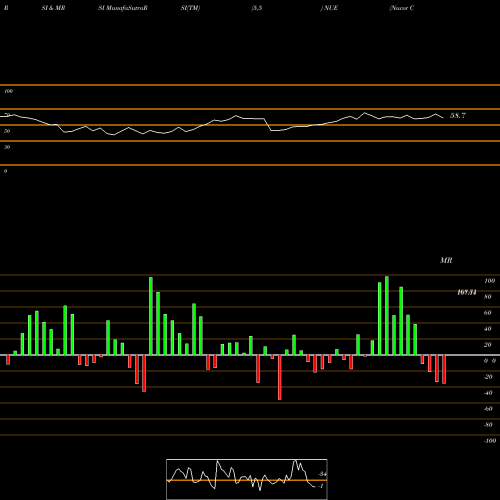The width and height of the screenshot is (500, 500).
Task: Click the header text SI MunafaSutraR
Action: [123, 8]
